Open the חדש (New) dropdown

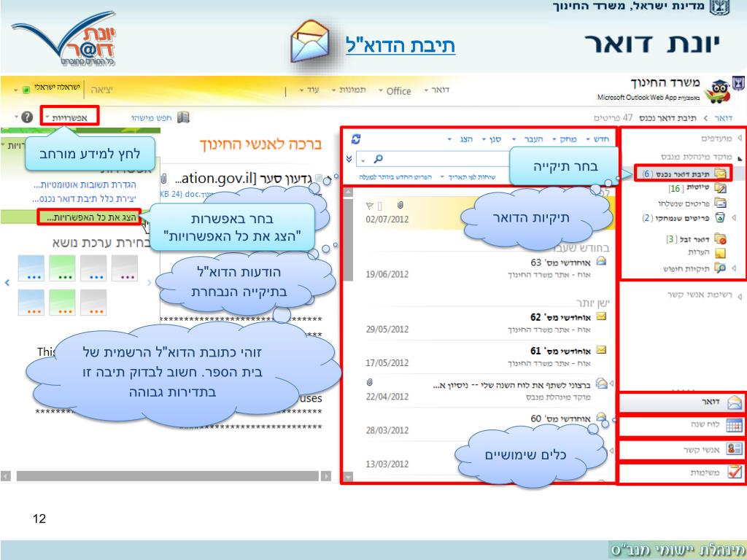pos(597,139)
